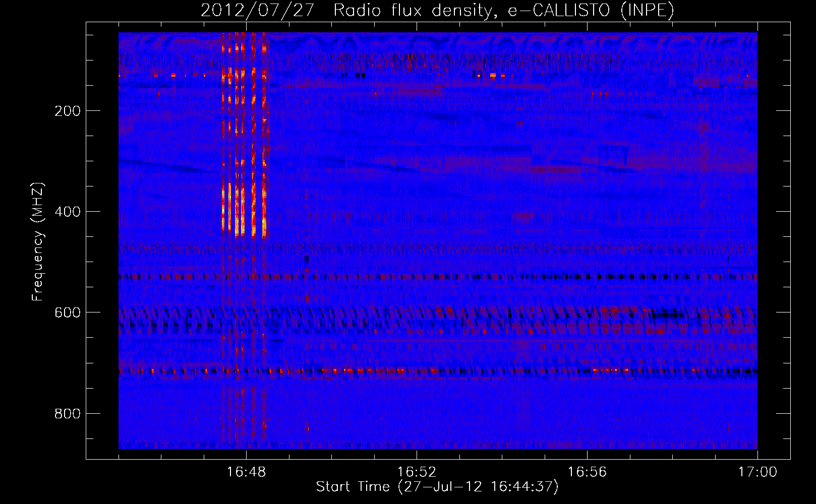Click the 16:52 time tick label
The width and height of the screenshot is (816, 504).
point(417,472)
